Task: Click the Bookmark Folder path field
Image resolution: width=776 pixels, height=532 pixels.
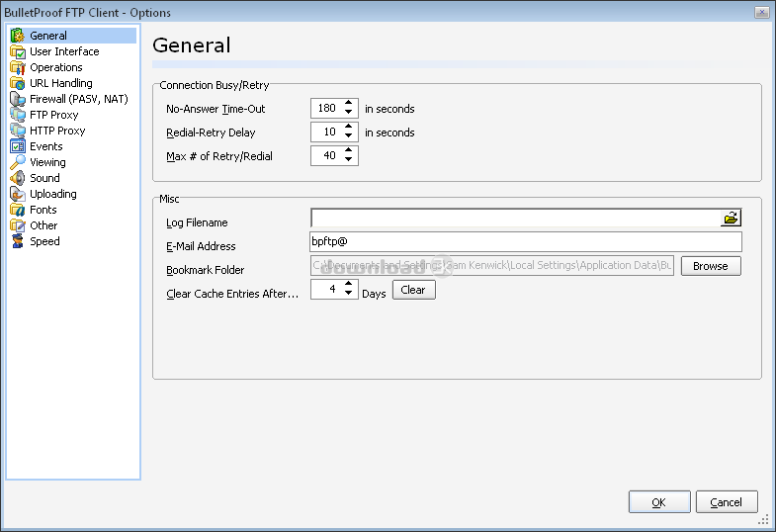Action: (492, 266)
